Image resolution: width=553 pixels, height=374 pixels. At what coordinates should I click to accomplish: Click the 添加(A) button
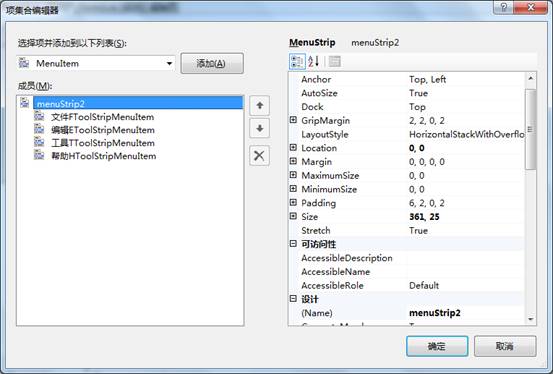click(212, 64)
